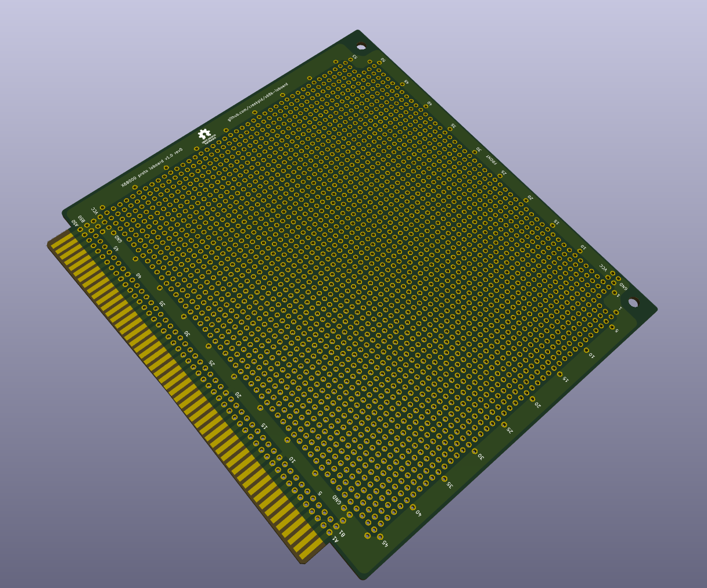Click the github.com x68k-ioboard URL silkscreen text
This screenshot has height=588, width=707.
click(x=257, y=101)
